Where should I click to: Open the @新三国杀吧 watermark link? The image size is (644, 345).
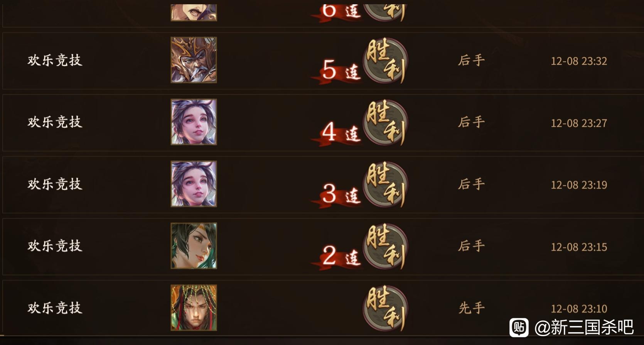coord(584,327)
